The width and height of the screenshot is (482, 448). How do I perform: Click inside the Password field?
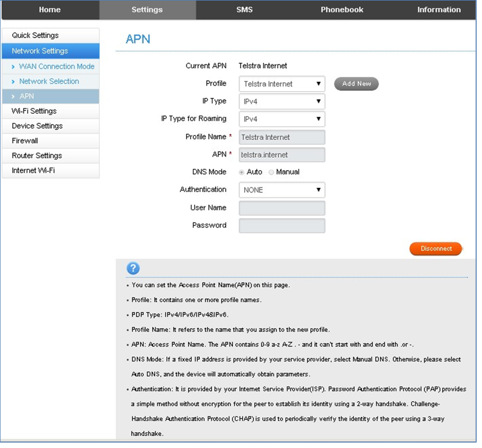pos(282,225)
